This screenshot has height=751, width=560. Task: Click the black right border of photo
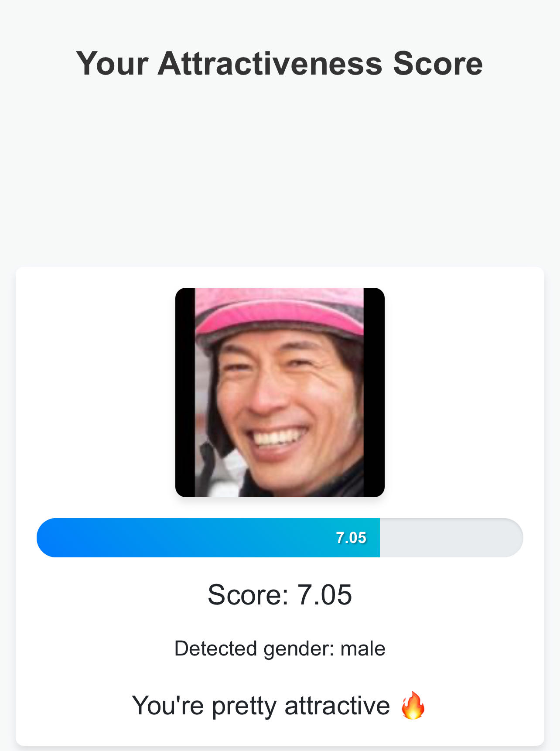(374, 393)
